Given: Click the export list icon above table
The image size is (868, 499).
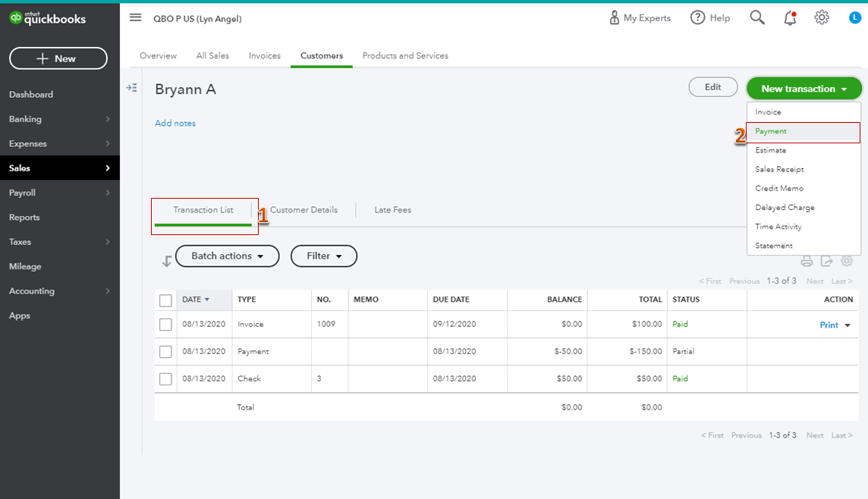Looking at the screenshot, I should [826, 261].
